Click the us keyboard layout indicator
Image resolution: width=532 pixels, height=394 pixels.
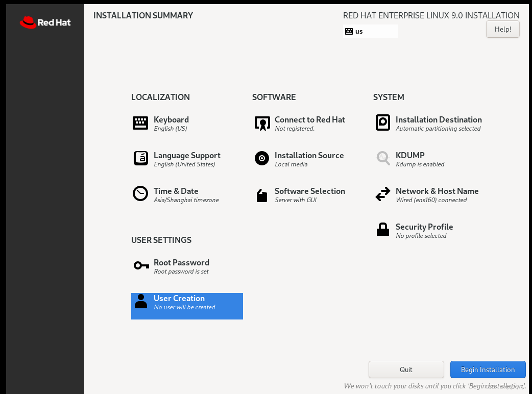(371, 31)
